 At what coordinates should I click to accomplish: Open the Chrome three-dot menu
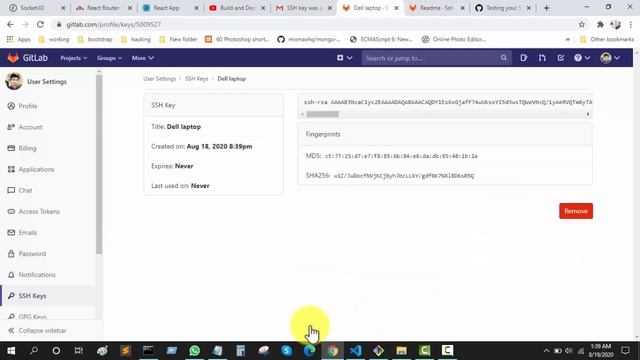pos(631,24)
